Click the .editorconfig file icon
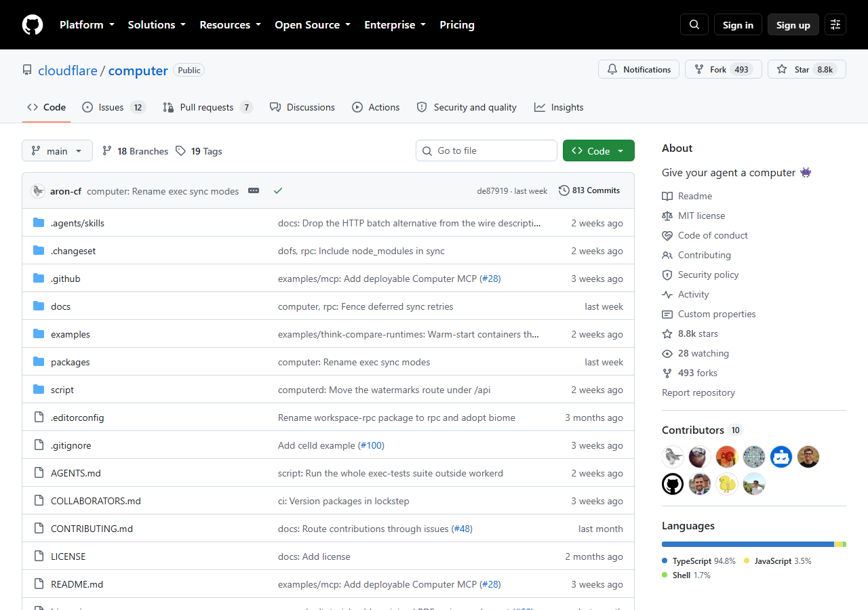The width and height of the screenshot is (868, 610). tap(39, 418)
